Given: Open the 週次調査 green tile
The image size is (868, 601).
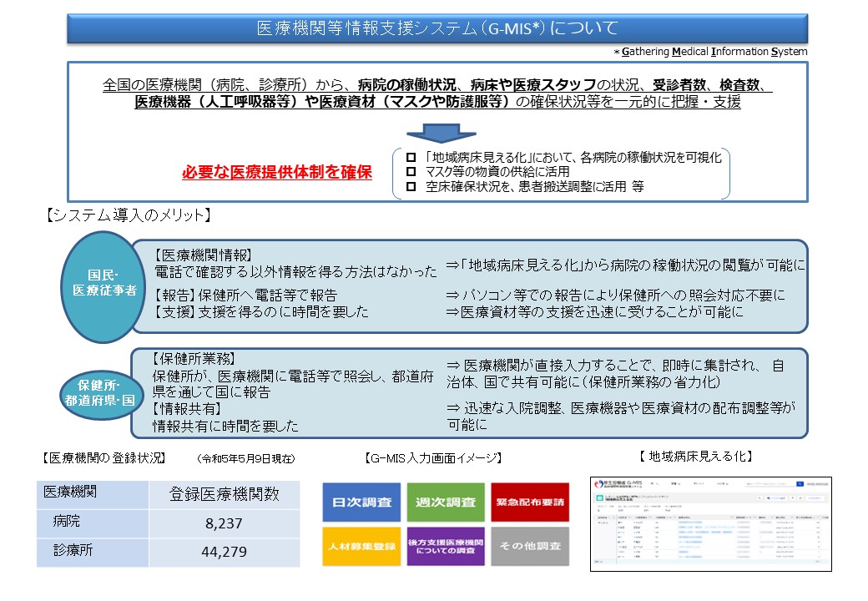Looking at the screenshot, I should (445, 503).
